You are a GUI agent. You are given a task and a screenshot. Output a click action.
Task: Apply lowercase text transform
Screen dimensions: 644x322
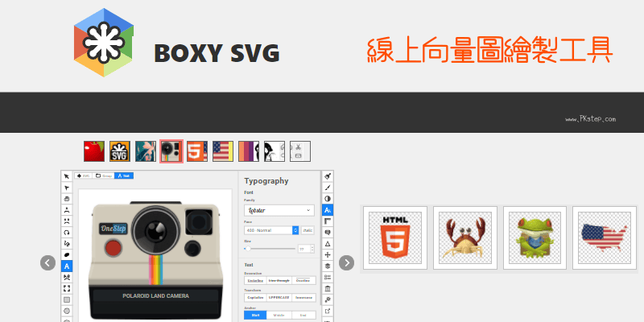(x=303, y=297)
